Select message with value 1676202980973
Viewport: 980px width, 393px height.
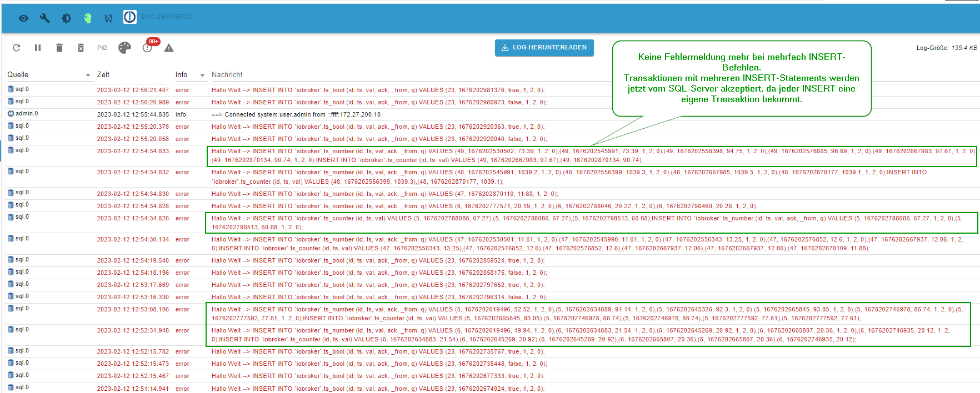click(379, 102)
